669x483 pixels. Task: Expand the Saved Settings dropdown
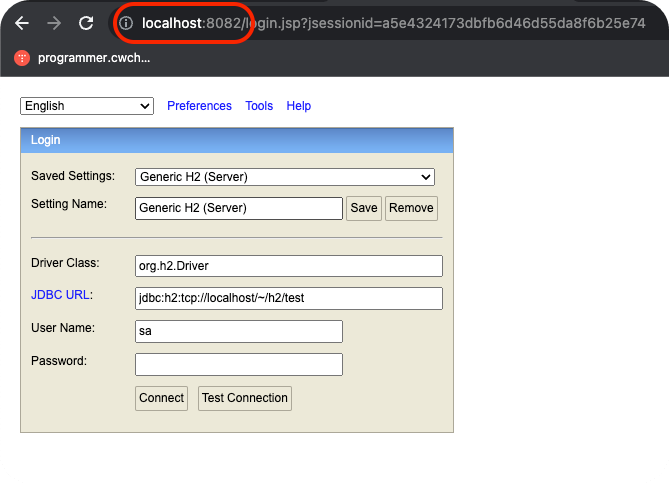pyautogui.click(x=285, y=177)
